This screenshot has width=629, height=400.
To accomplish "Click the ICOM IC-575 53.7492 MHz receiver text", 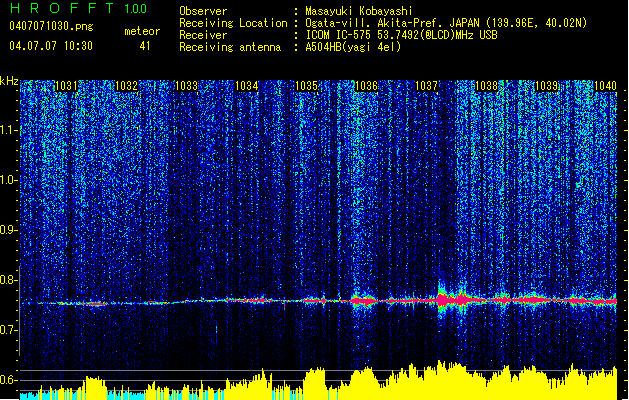I will click(402, 35).
